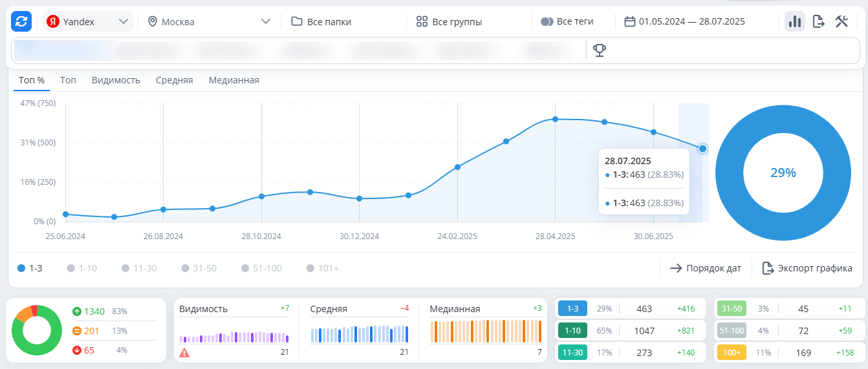Image resolution: width=868 pixels, height=369 pixels.
Task: Click the 1047 value in 1-10 row
Action: click(x=644, y=331)
